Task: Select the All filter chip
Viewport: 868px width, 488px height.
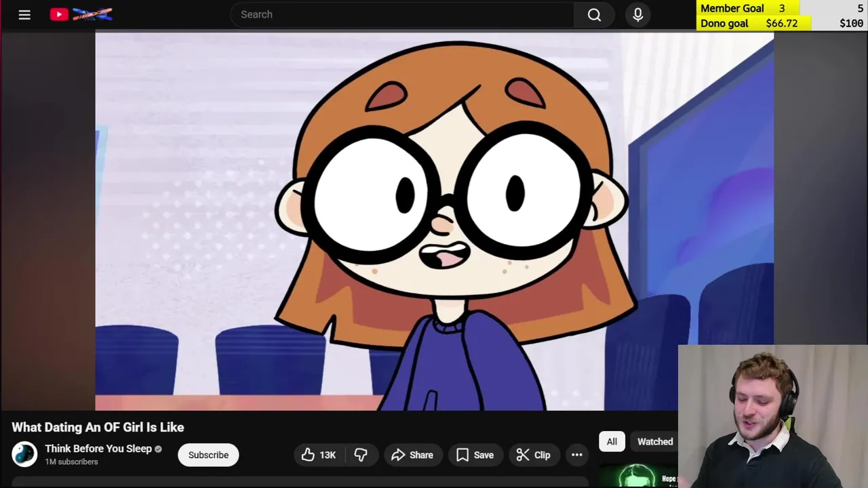Action: (612, 441)
